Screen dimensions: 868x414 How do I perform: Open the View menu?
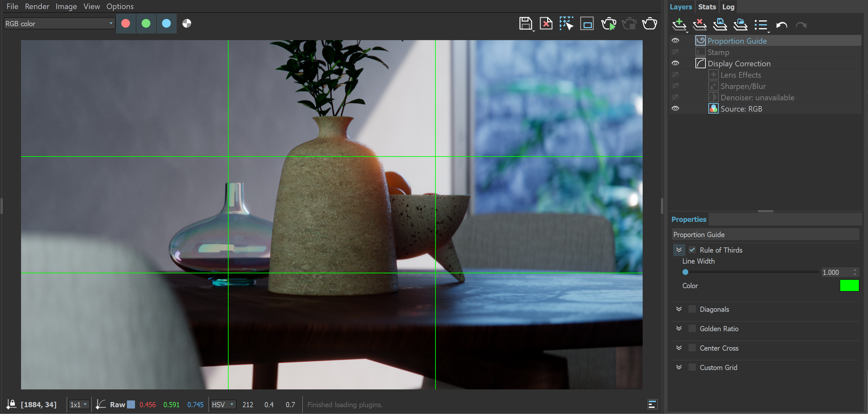pos(92,6)
